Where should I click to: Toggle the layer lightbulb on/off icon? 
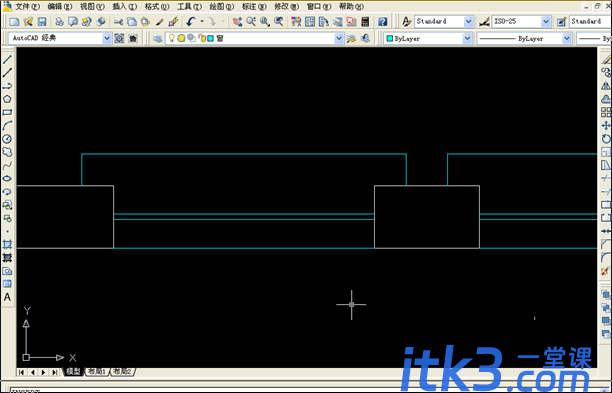172,38
